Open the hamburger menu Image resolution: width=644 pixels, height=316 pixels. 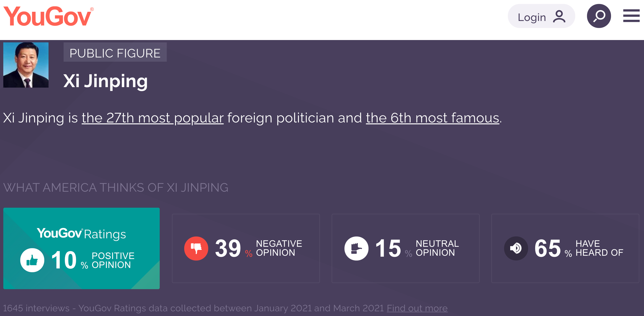point(631,16)
